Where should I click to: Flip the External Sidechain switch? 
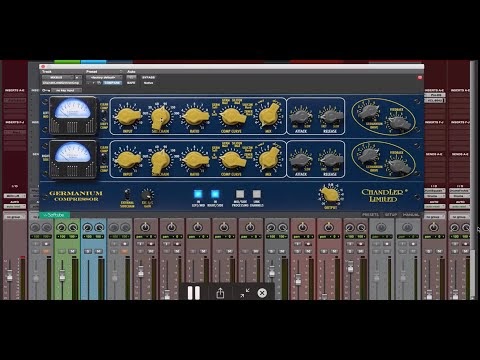pyautogui.click(x=127, y=194)
